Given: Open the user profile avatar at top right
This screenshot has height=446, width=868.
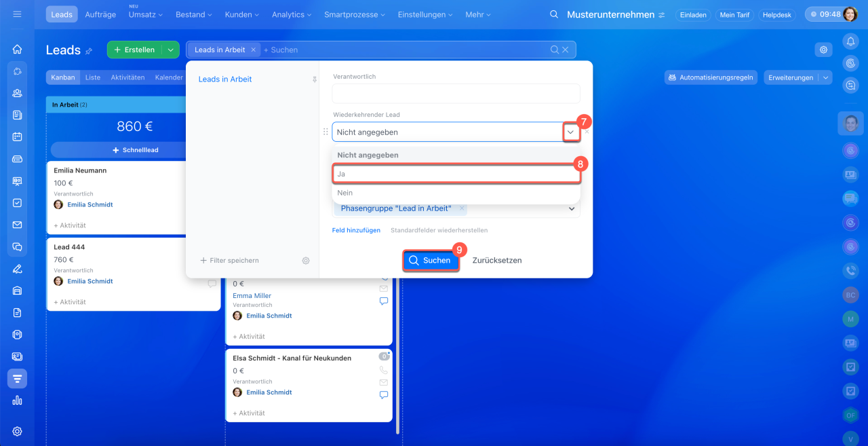Looking at the screenshot, I should pos(850,14).
